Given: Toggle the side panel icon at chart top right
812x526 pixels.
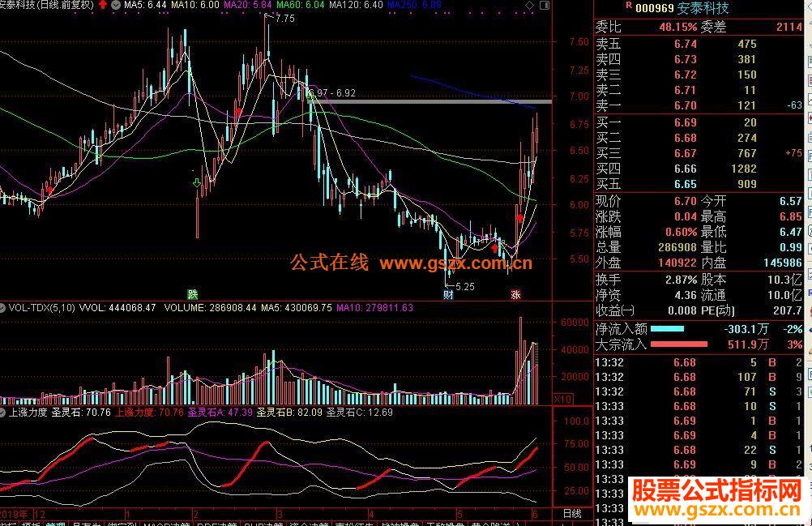Looking at the screenshot, I should [545, 5].
